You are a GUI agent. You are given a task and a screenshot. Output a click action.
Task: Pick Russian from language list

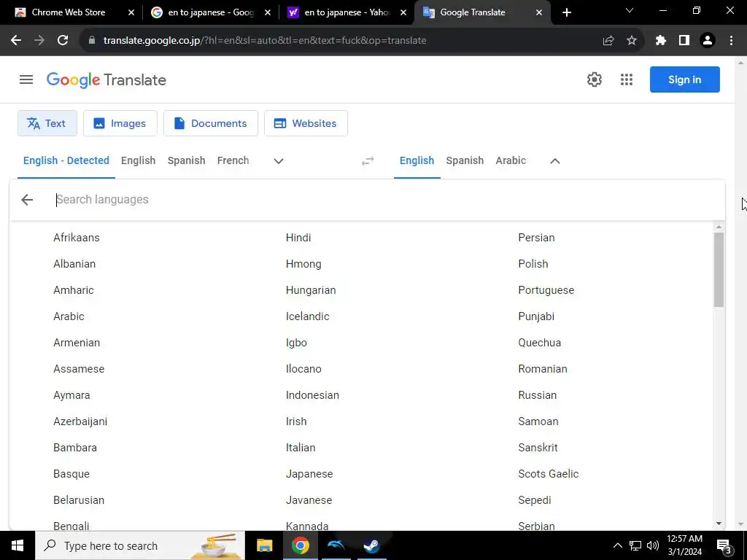coord(538,395)
